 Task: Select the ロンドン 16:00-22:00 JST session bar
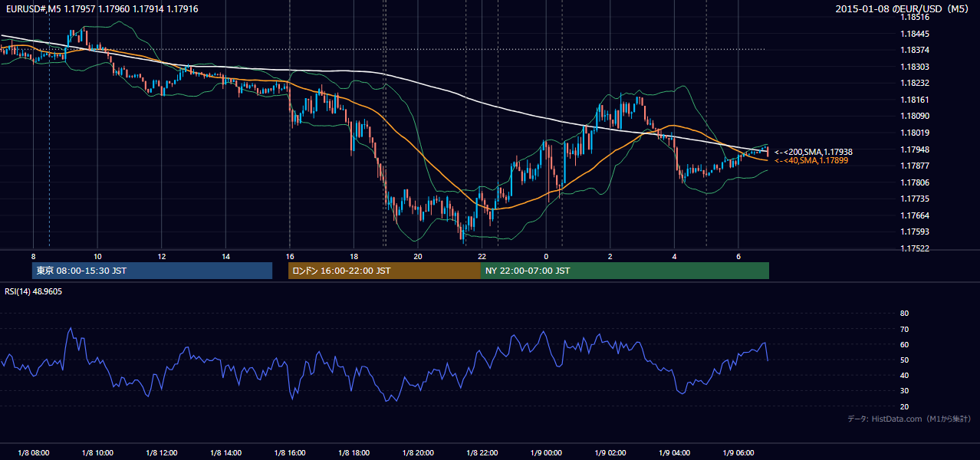pyautogui.click(x=384, y=271)
